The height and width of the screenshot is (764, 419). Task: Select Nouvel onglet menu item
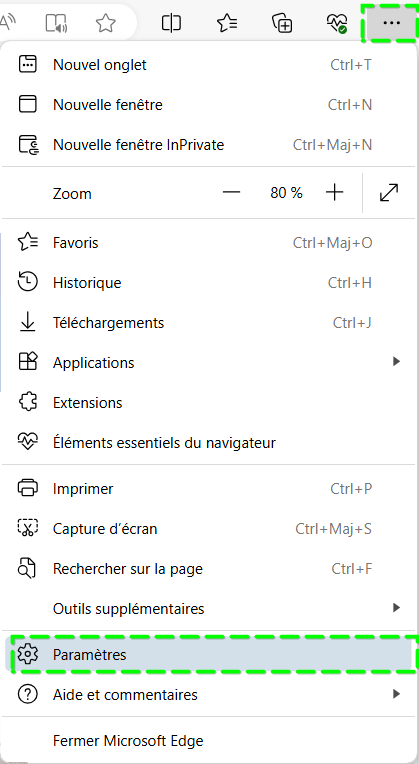point(210,65)
